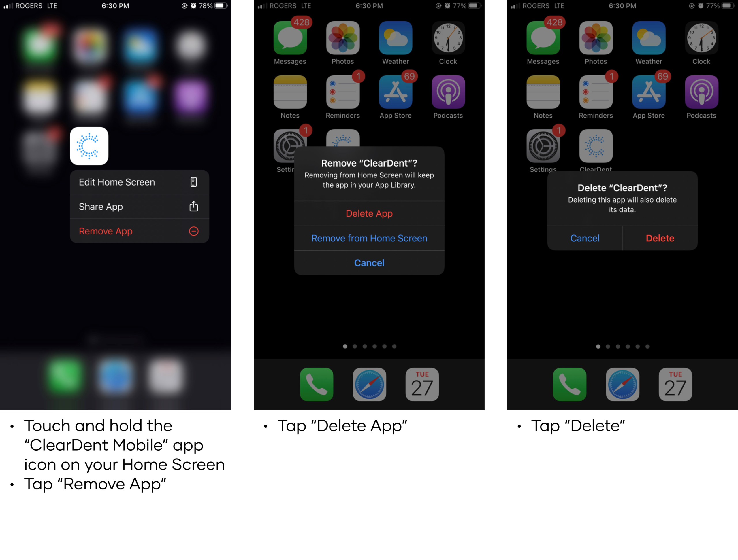The width and height of the screenshot is (738, 560).
Task: Tap Cancel in the Delete ClearDent dialog
Action: (585, 238)
